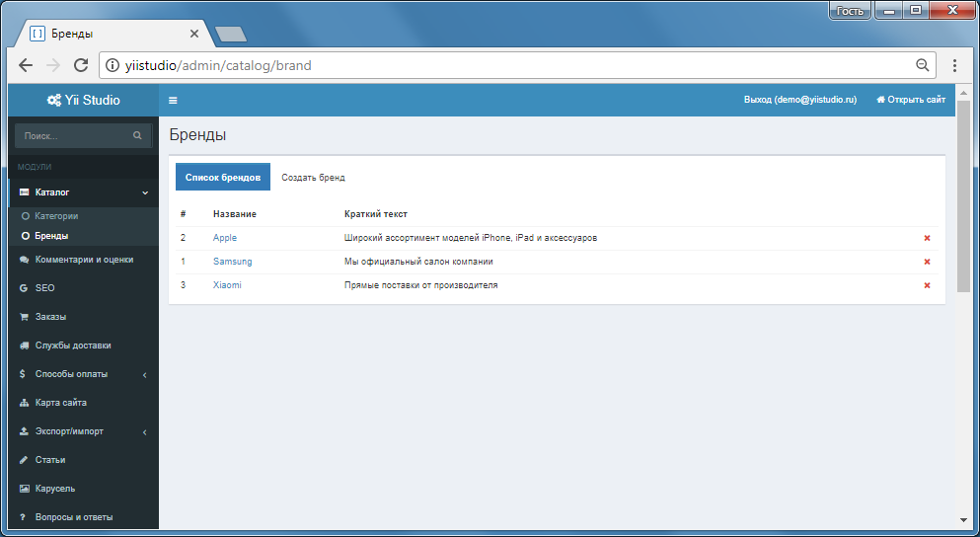The height and width of the screenshot is (537, 980).
Task: Open the Samsung brand link
Action: 233,262
